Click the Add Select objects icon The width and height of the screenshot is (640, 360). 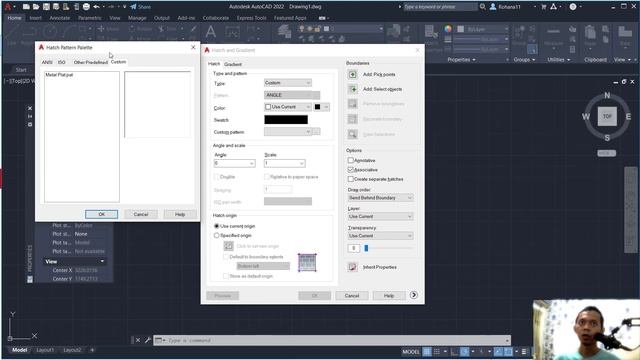tap(353, 89)
